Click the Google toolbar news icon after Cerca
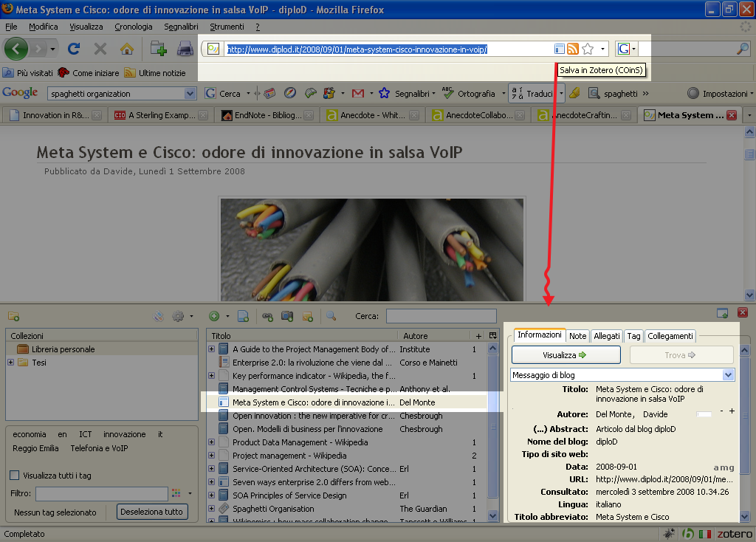756x542 pixels. (269, 93)
